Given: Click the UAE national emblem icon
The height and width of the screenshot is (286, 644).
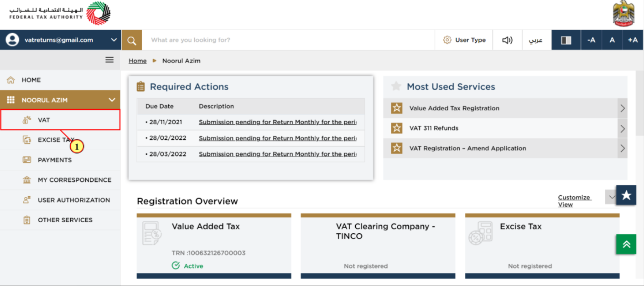Looking at the screenshot, I should [x=623, y=14].
